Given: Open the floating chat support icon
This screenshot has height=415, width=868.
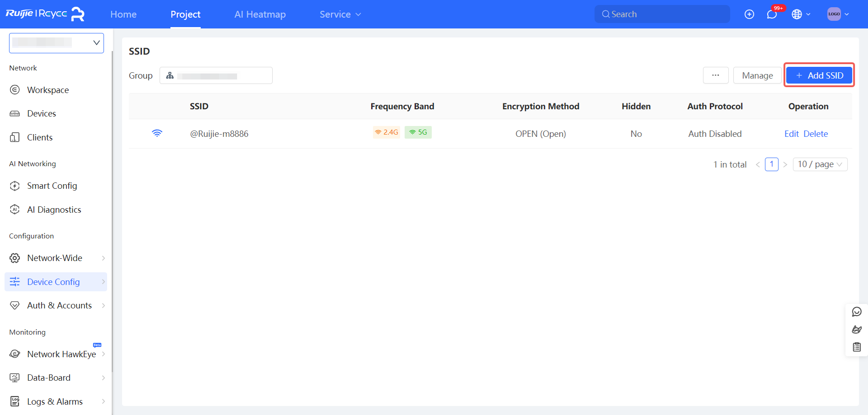Looking at the screenshot, I should coord(856,312).
